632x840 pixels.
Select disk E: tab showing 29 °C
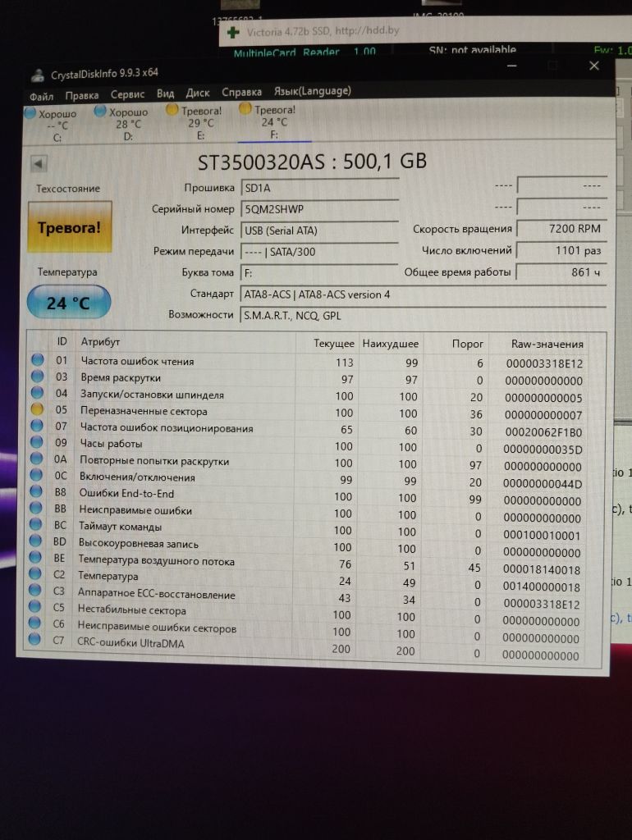coord(195,123)
